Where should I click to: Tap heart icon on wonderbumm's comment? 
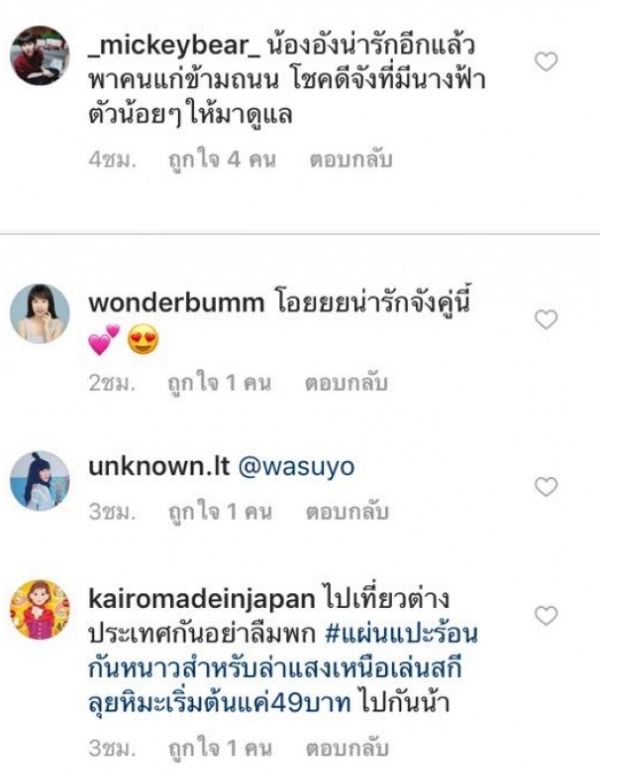[x=546, y=320]
